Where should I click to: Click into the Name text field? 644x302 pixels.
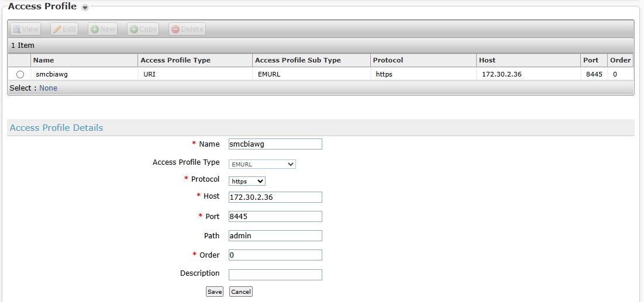pyautogui.click(x=275, y=144)
